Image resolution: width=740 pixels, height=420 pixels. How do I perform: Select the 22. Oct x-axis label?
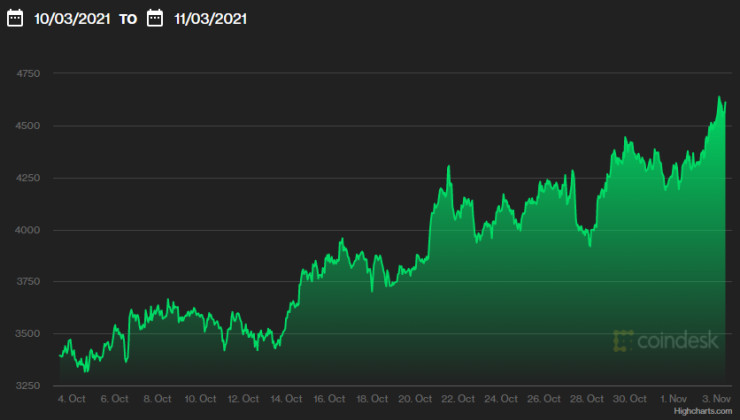tap(459, 398)
